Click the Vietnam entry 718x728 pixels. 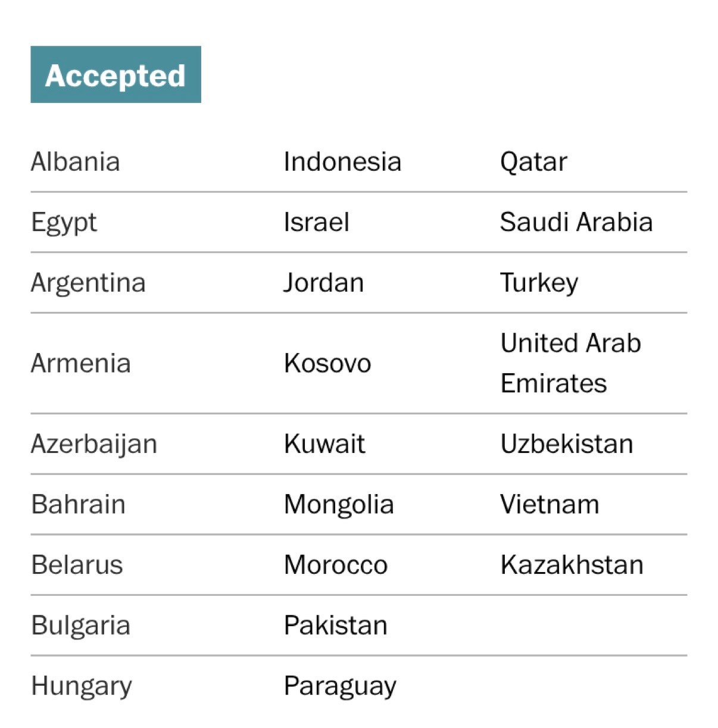click(x=550, y=505)
